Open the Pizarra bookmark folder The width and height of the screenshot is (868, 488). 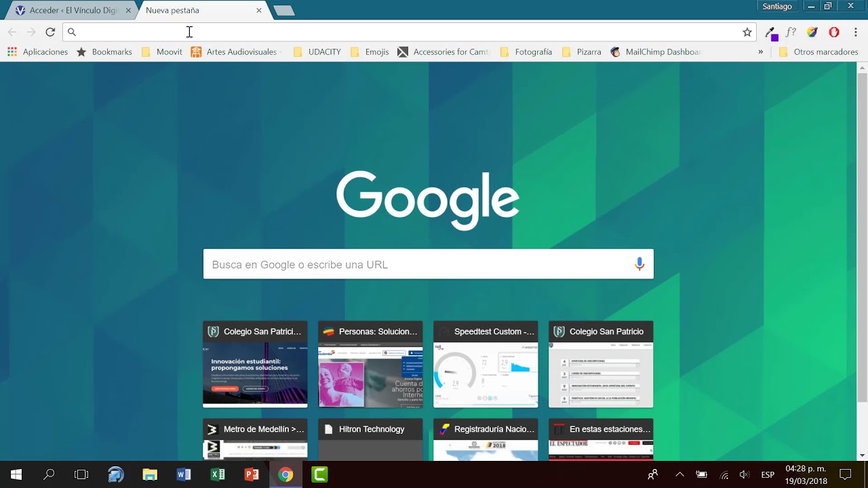click(x=581, y=52)
